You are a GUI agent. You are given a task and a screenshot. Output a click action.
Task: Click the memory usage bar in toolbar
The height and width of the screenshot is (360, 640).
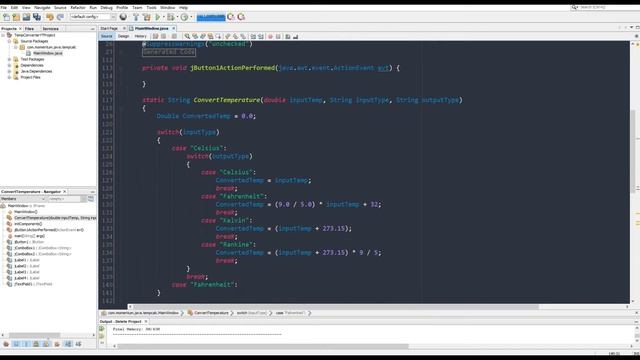click(211, 17)
